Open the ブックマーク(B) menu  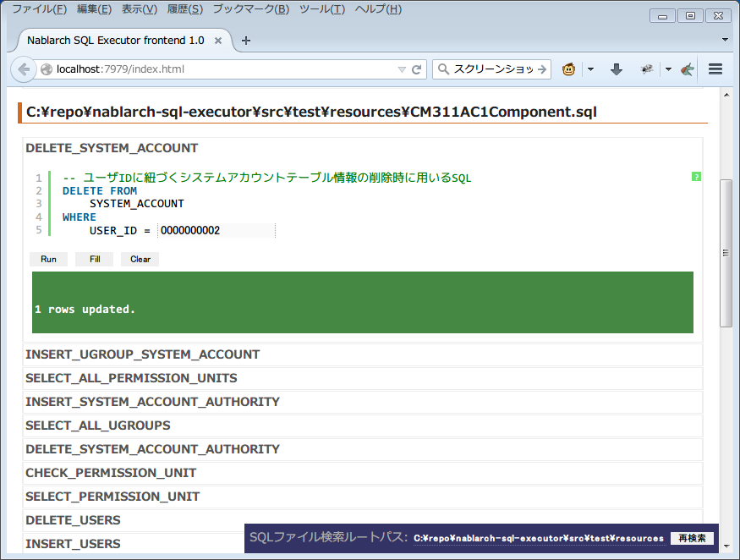coord(250,9)
